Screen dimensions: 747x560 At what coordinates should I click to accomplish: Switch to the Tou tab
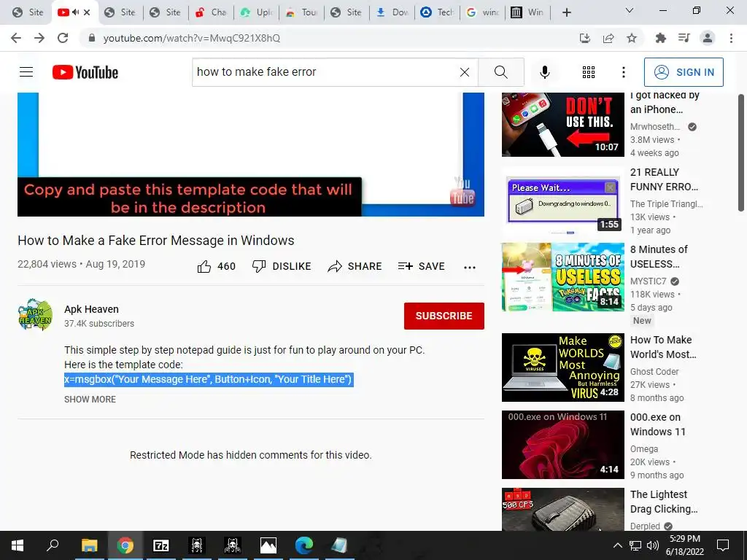[301, 12]
